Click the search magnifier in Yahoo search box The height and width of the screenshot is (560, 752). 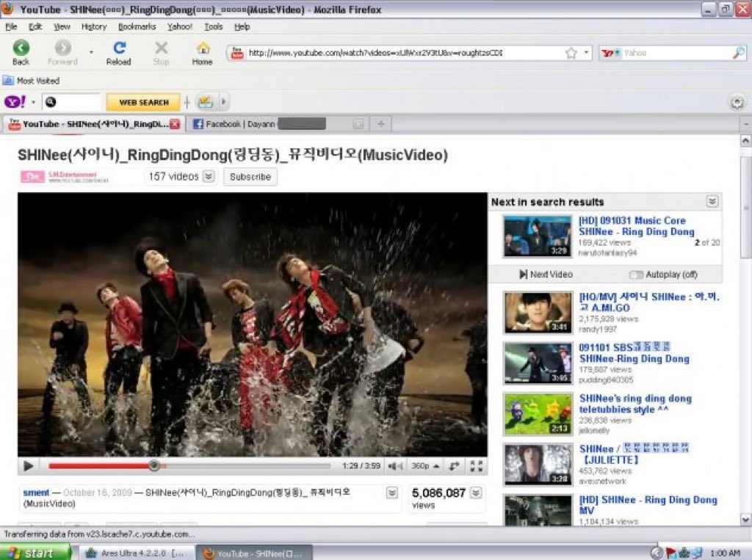[x=739, y=53]
